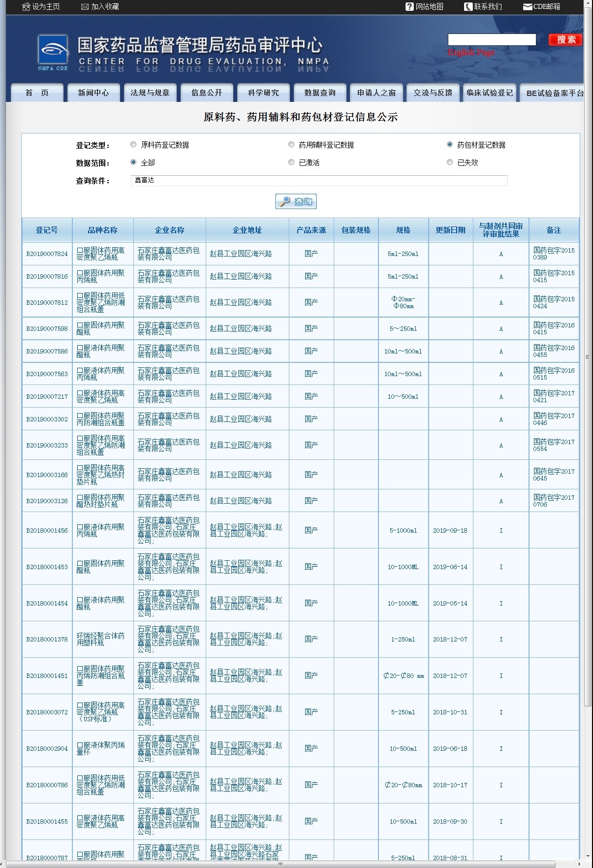Click the home icon beside 设为主页
The width and height of the screenshot is (593, 868).
[x=26, y=7]
